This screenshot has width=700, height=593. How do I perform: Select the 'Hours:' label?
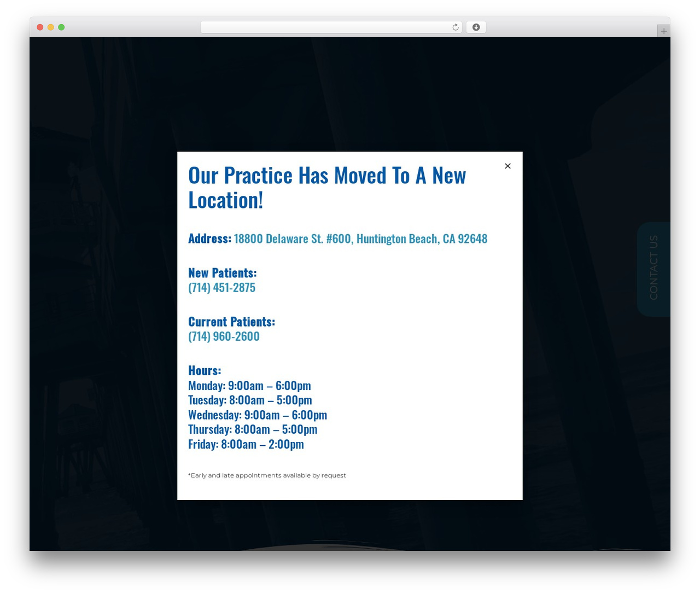(205, 370)
